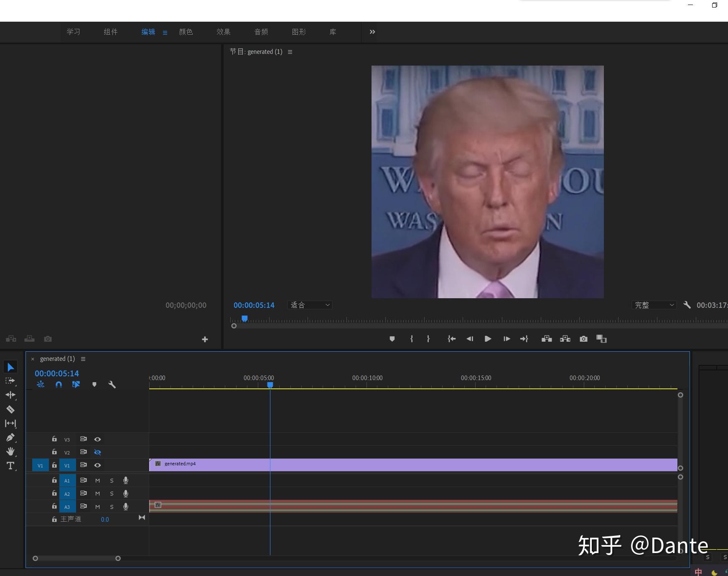Switch to 图形 workspace

(299, 32)
